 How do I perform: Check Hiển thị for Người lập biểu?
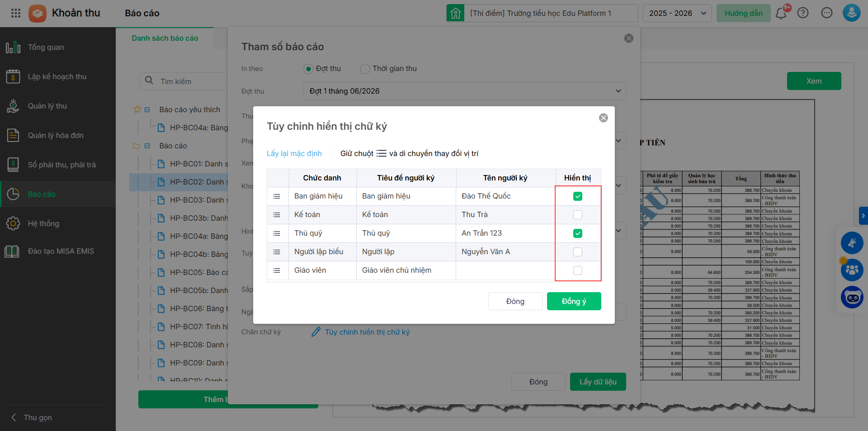578,252
